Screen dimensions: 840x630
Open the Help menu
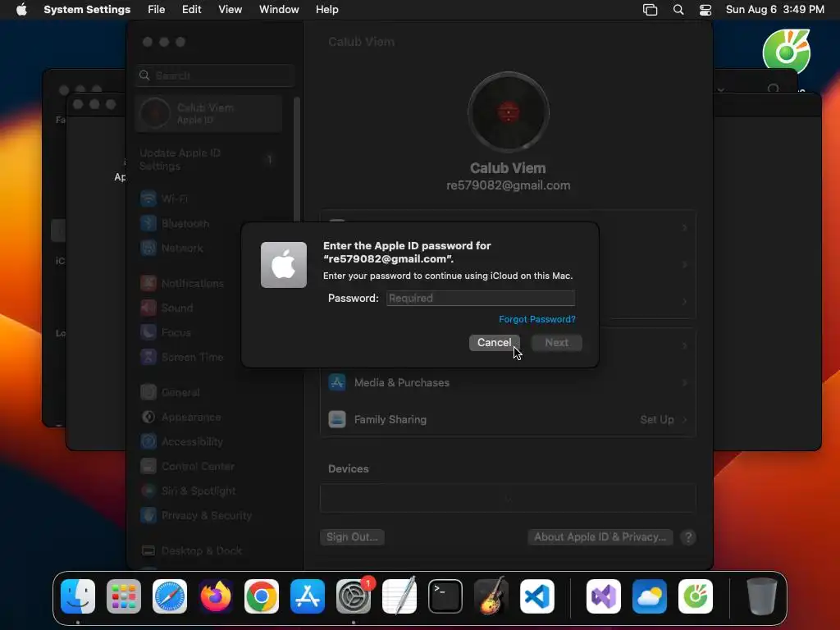pos(326,10)
